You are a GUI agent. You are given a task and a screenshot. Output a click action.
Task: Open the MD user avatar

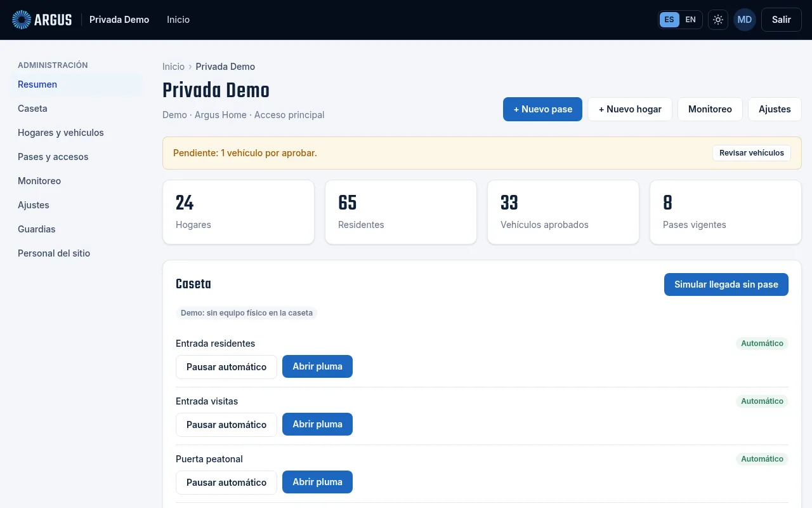(x=745, y=20)
